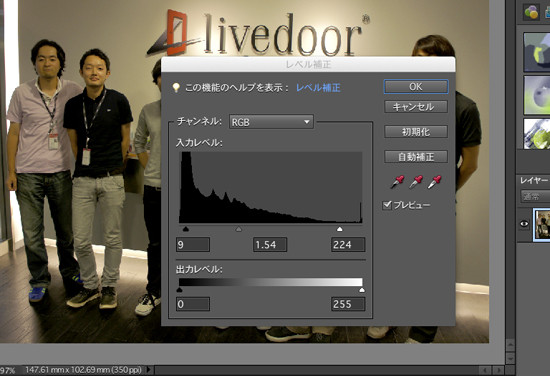Click the レベル補正 dialog title bar
Screen dimensions: 550x376
pyautogui.click(x=308, y=64)
